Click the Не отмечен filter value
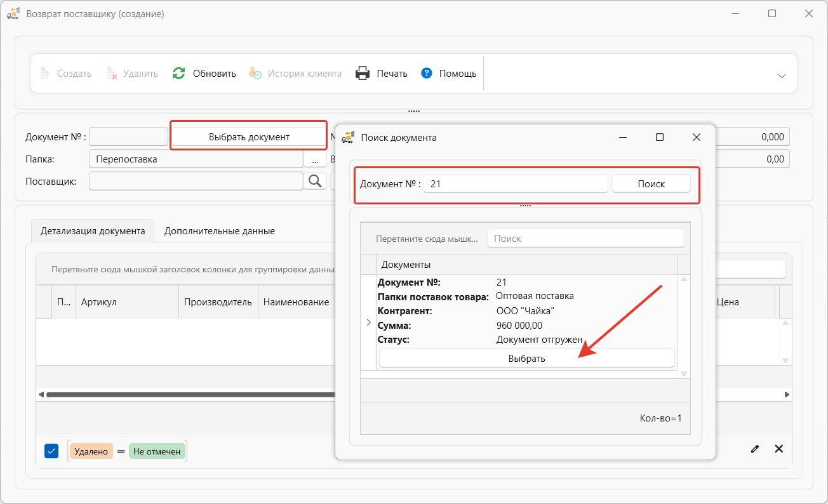 tap(157, 451)
